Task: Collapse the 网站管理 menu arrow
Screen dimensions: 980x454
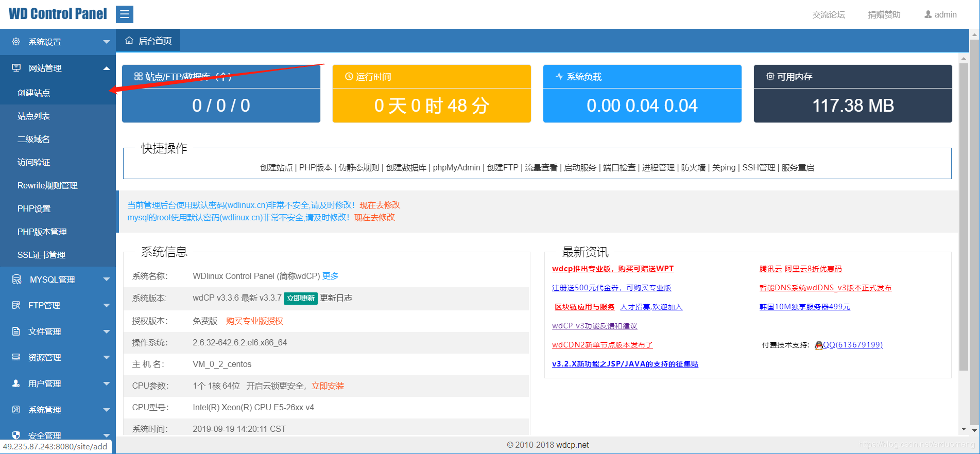Action: (x=107, y=68)
